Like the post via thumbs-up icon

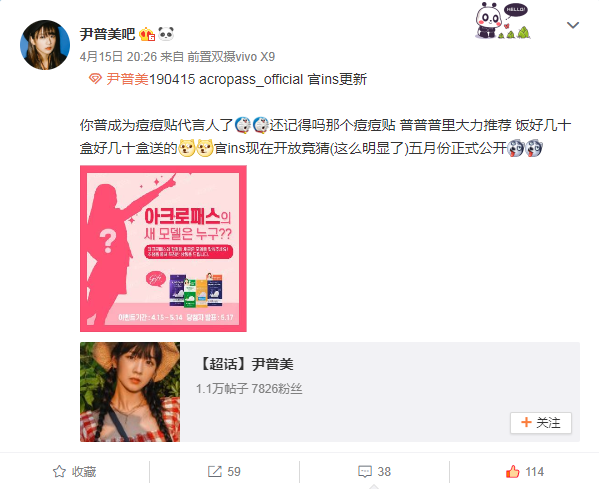(513, 471)
